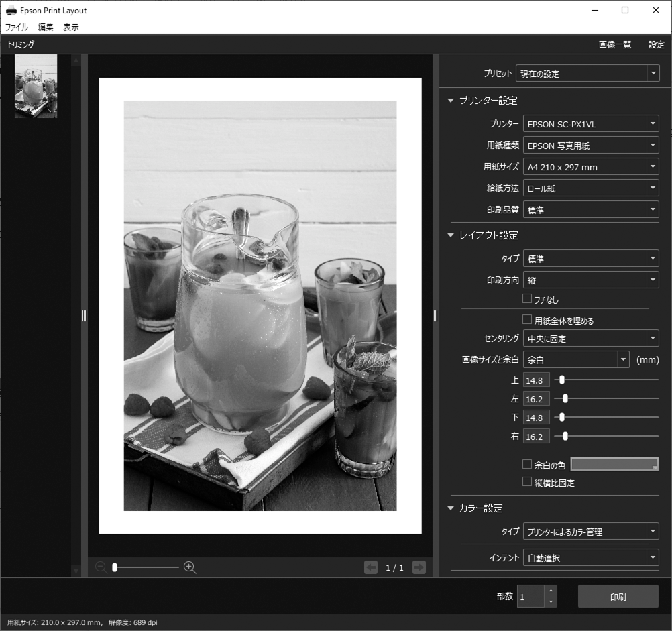Toggle the 縦横比固定 checkbox
Screen dimensions: 672x631
527,482
